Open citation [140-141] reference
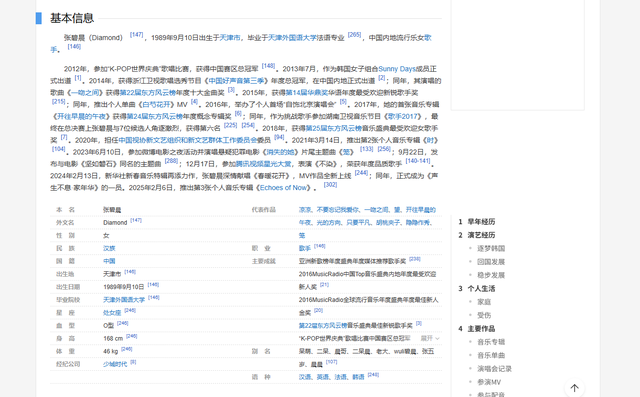This screenshot has height=397, width=640. [x=418, y=161]
